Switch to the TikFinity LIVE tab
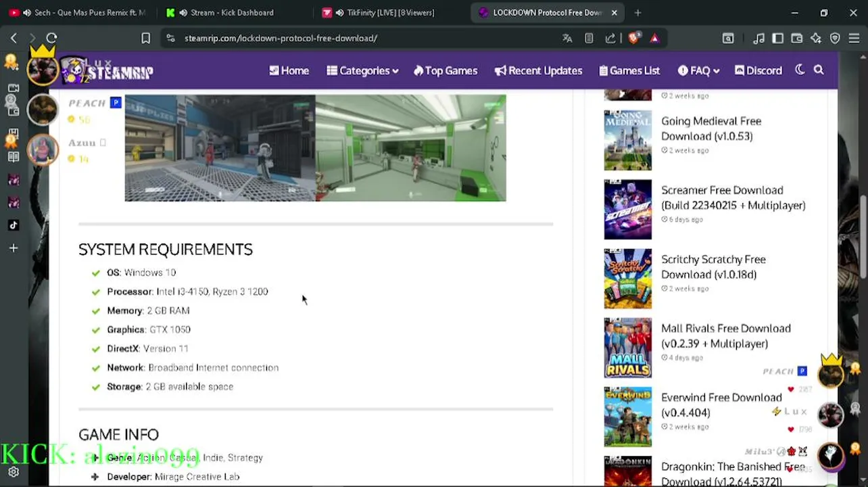868x487 pixels. pos(389,12)
